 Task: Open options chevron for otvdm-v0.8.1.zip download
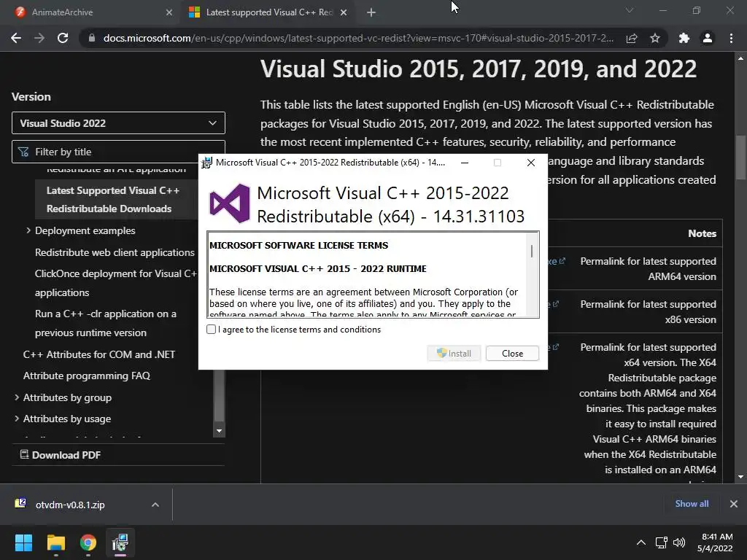pyautogui.click(x=155, y=505)
